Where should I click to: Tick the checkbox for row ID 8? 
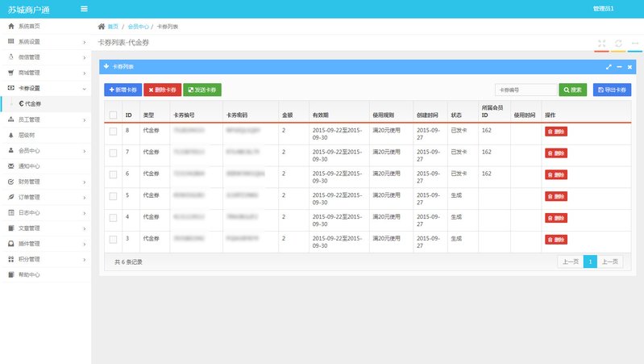(113, 130)
